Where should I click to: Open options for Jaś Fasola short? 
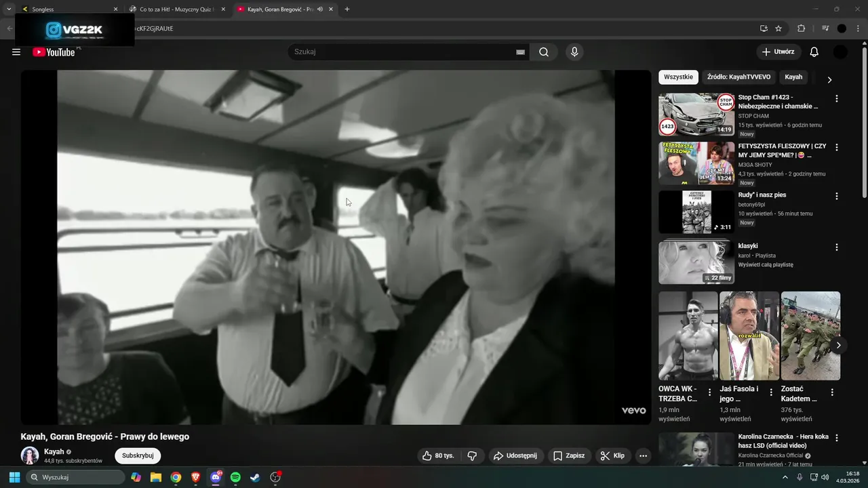pyautogui.click(x=771, y=392)
